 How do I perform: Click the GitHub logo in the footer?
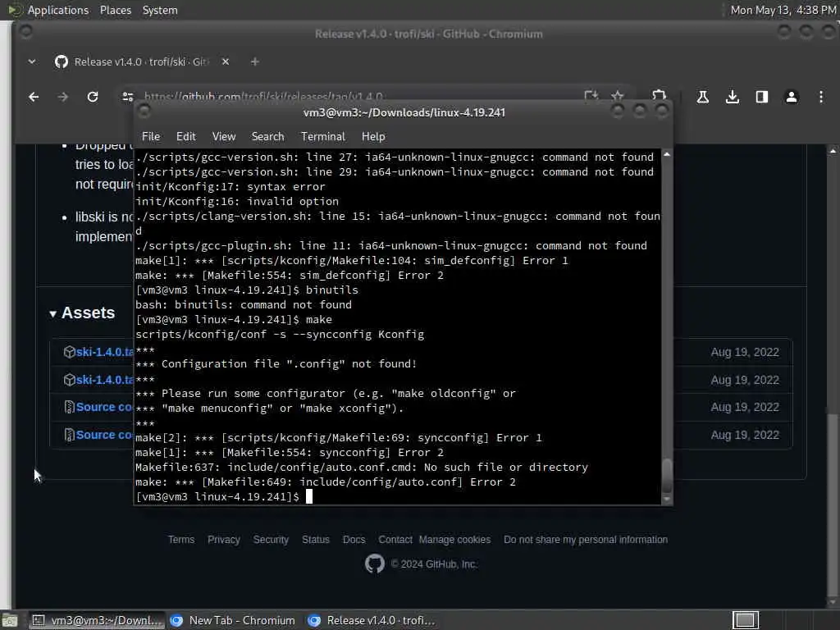pos(374,564)
